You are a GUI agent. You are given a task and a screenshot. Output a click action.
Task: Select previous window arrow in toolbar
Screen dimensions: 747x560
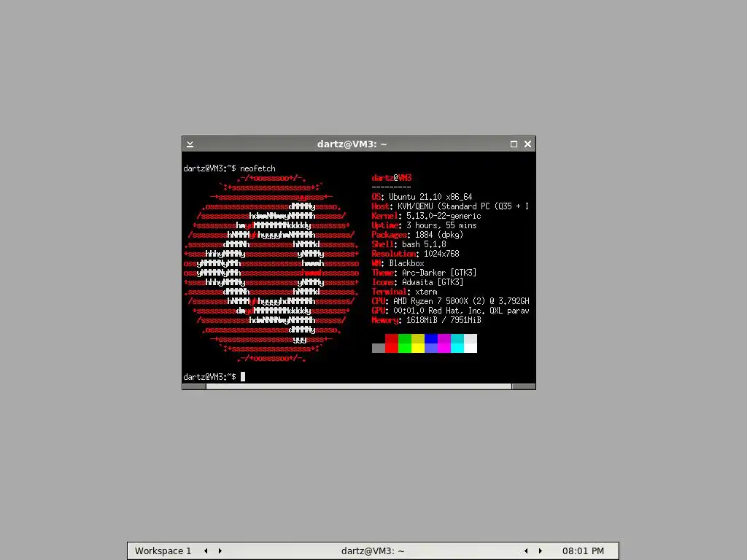point(526,551)
